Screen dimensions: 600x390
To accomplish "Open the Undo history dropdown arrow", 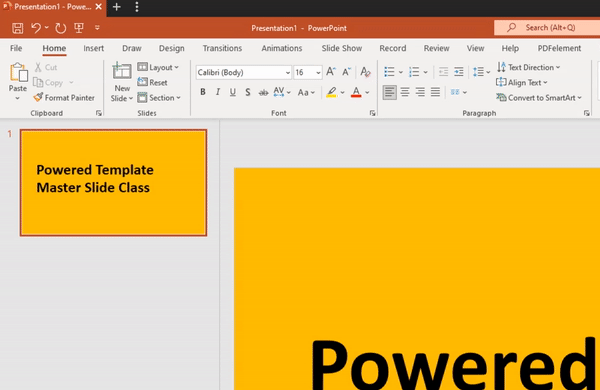I will (47, 28).
